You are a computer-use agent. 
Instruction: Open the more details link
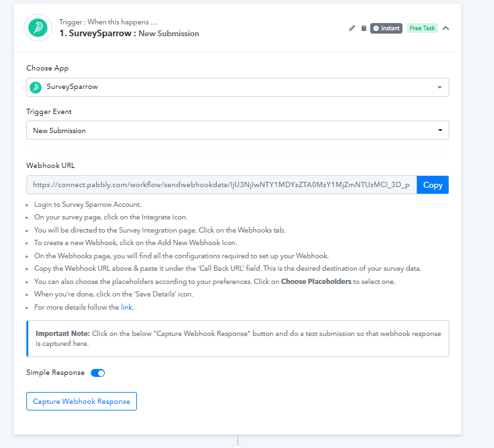126,307
